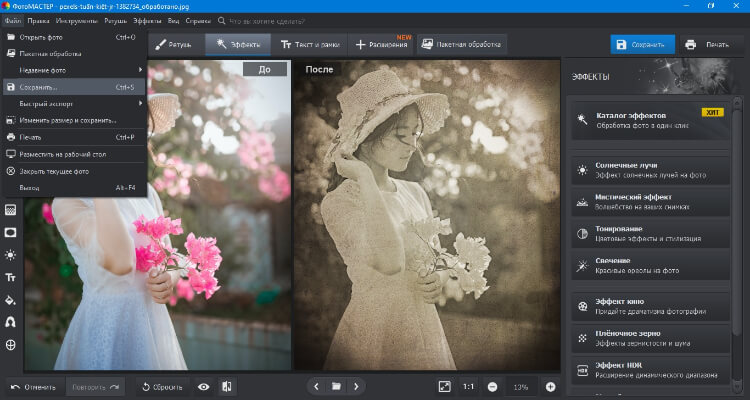Viewport: 750px width, 400px height.
Task: Click the Сбросить reset button
Action: (x=160, y=386)
